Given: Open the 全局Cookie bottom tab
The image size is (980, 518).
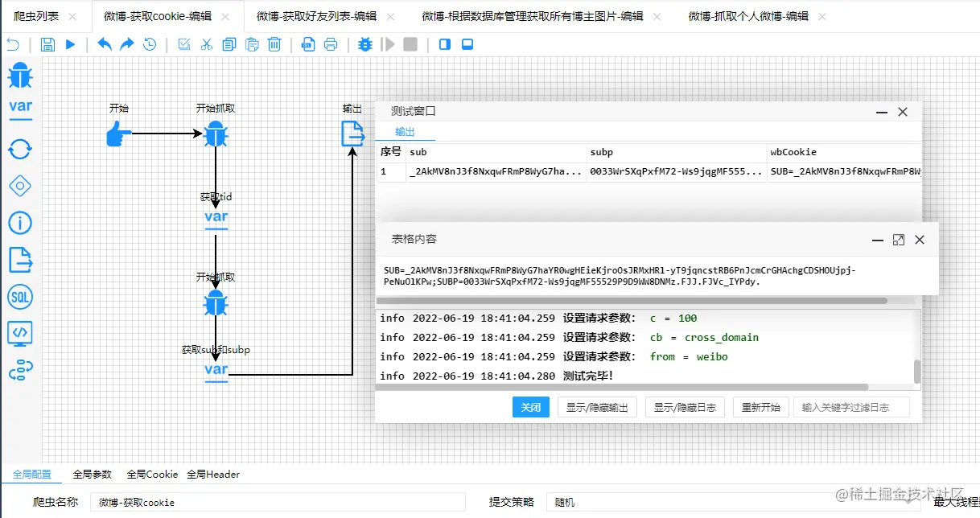Looking at the screenshot, I should coord(152,475).
